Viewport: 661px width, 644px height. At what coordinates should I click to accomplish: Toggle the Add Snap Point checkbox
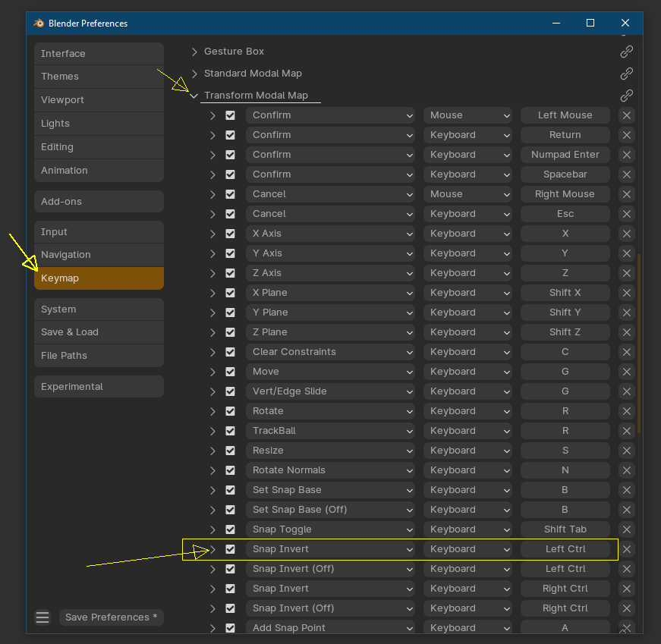tap(230, 628)
